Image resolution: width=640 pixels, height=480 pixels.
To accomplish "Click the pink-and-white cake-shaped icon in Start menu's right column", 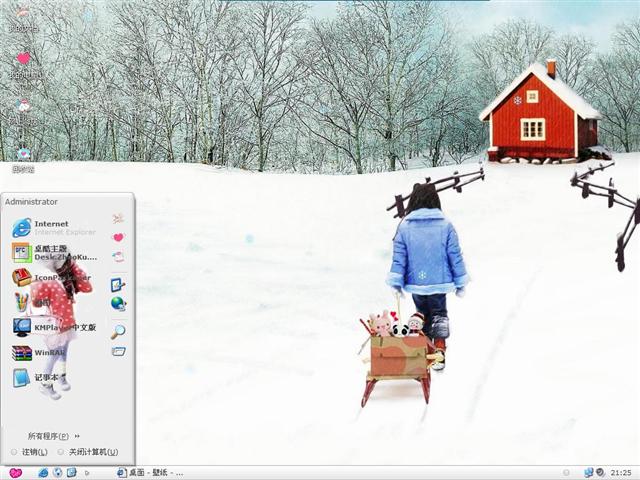I will tap(118, 257).
